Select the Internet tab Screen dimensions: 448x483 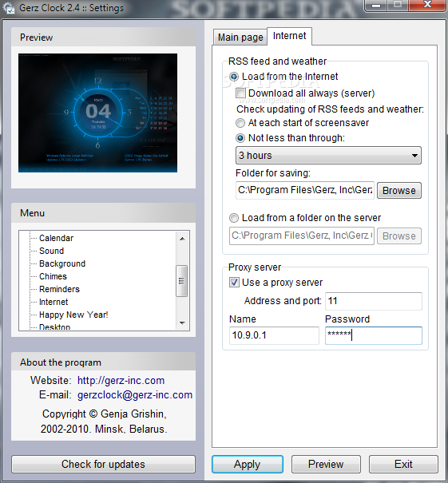click(x=289, y=36)
